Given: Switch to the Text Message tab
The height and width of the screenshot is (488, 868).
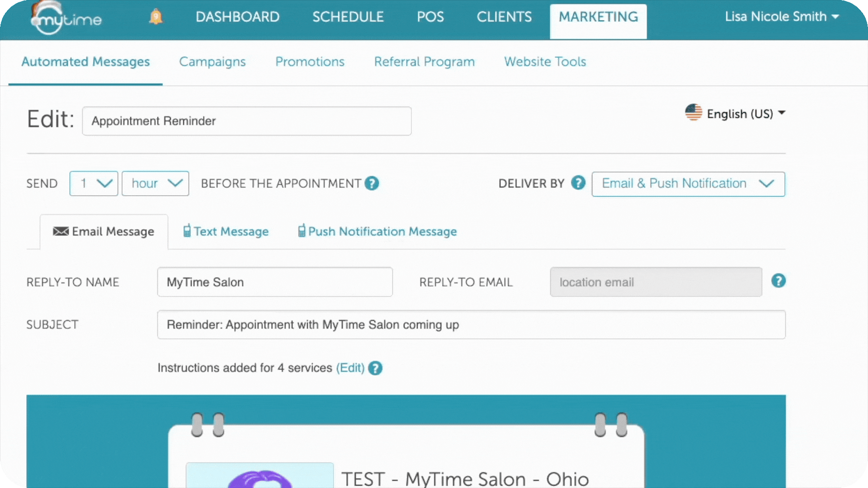Looking at the screenshot, I should [x=226, y=232].
